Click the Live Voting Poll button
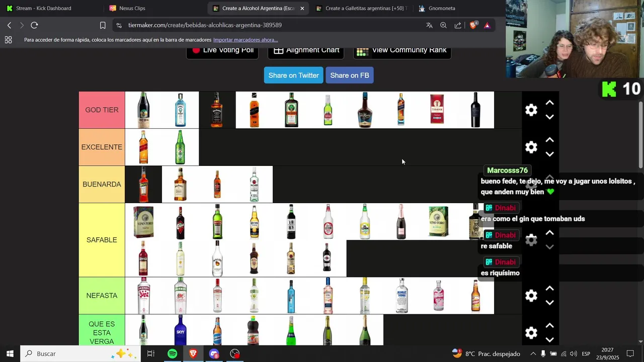Image resolution: width=644 pixels, height=362 pixels. pyautogui.click(x=222, y=50)
